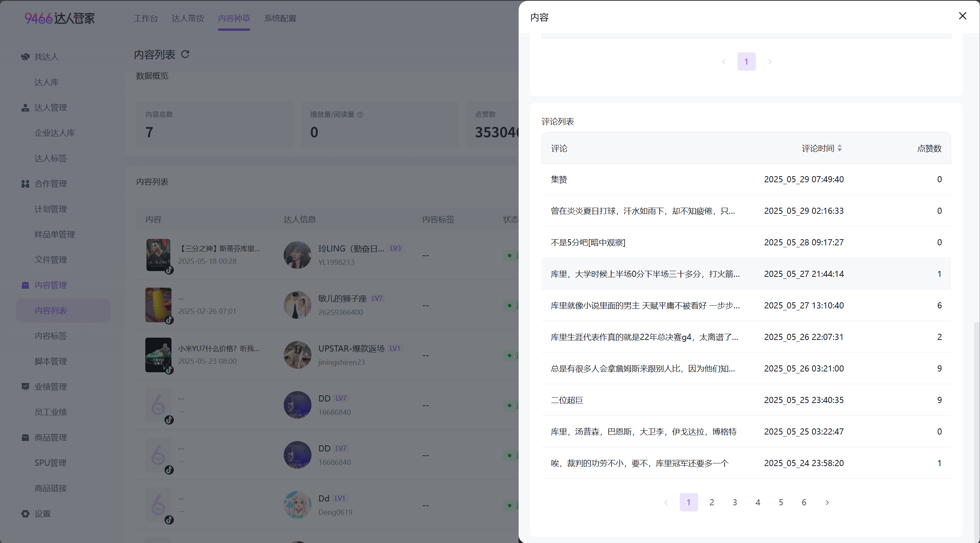The width and height of the screenshot is (980, 543).
Task: Click Dd LV1 anime avatar
Action: click(x=298, y=505)
